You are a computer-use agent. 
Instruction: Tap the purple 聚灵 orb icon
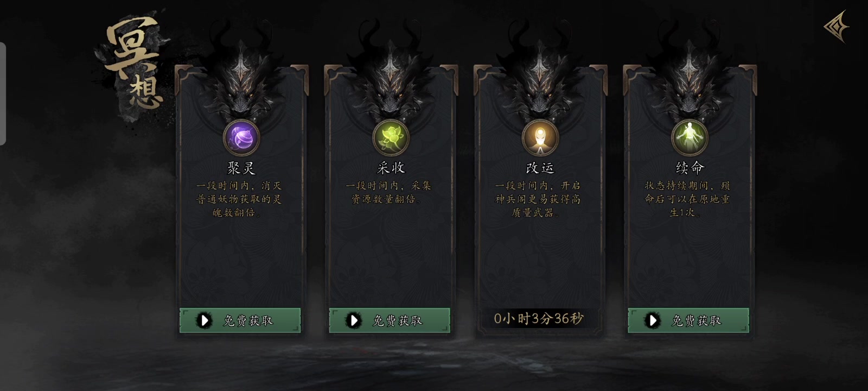[x=241, y=137]
